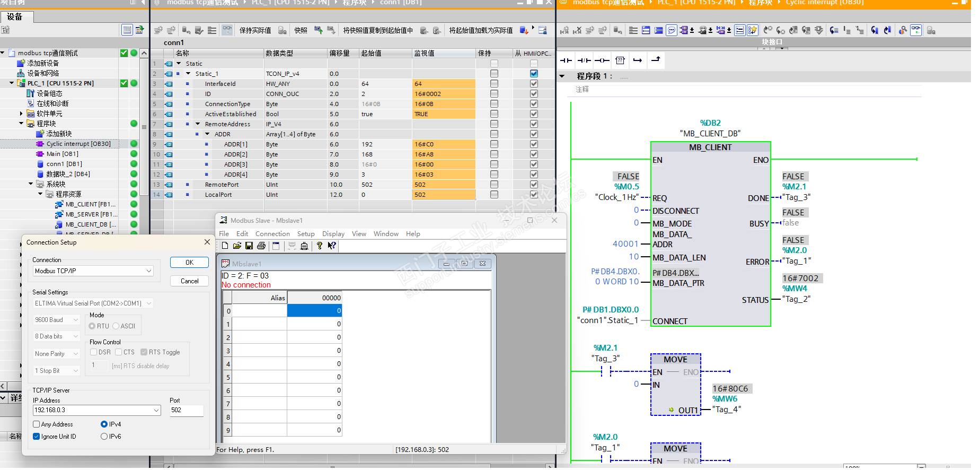Open the Display menu in Modbus Slave
Image resolution: width=980 pixels, height=470 pixels.
click(333, 234)
